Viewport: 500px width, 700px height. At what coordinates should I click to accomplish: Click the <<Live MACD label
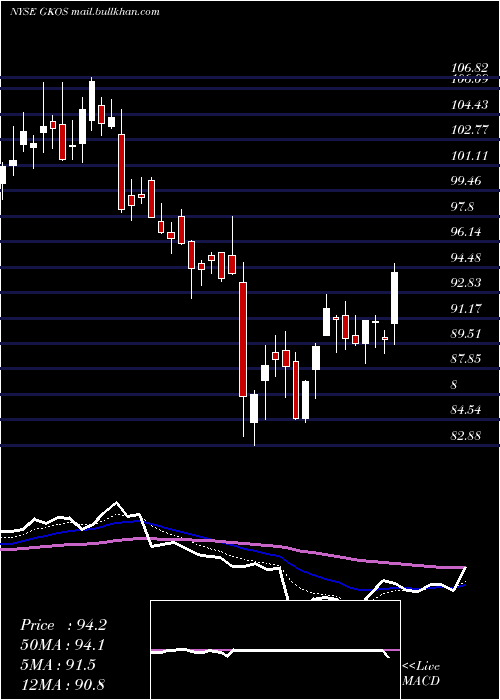pyautogui.click(x=421, y=673)
